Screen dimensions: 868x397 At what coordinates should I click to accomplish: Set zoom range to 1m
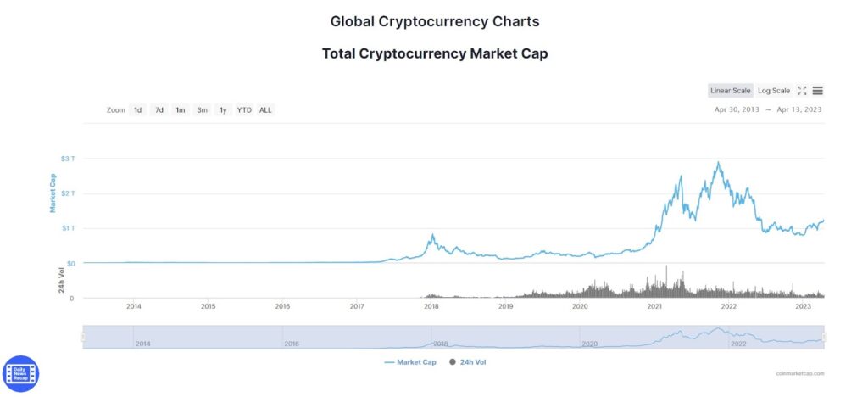tap(181, 110)
